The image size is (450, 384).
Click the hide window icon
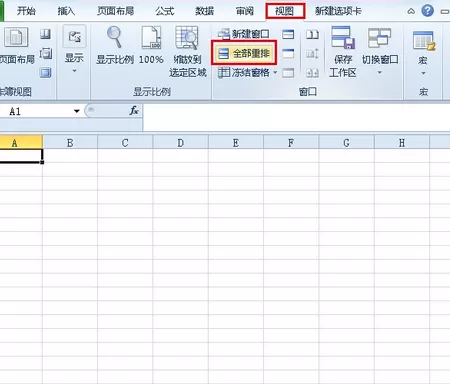288,53
